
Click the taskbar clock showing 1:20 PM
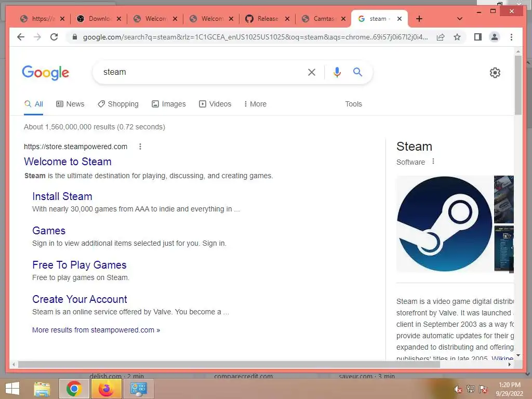click(509, 389)
